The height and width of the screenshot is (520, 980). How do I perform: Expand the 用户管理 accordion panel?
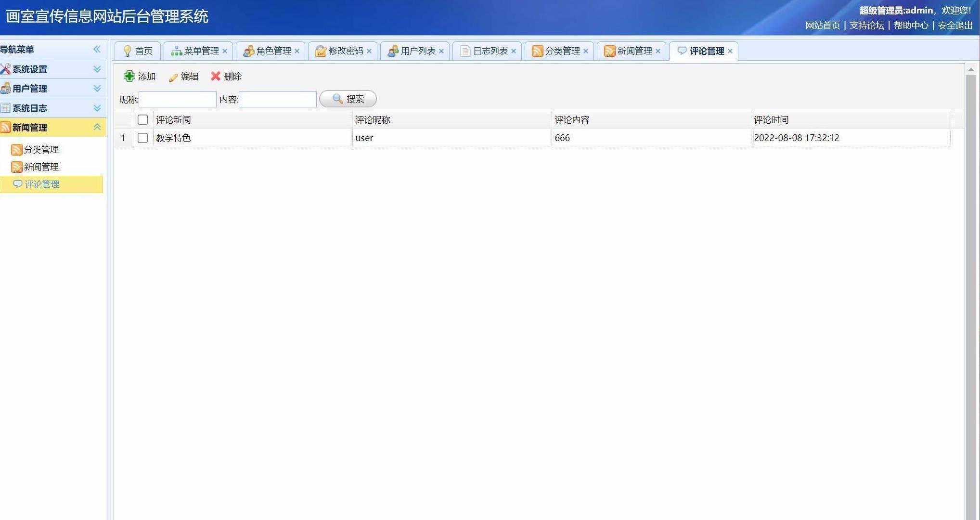97,89
